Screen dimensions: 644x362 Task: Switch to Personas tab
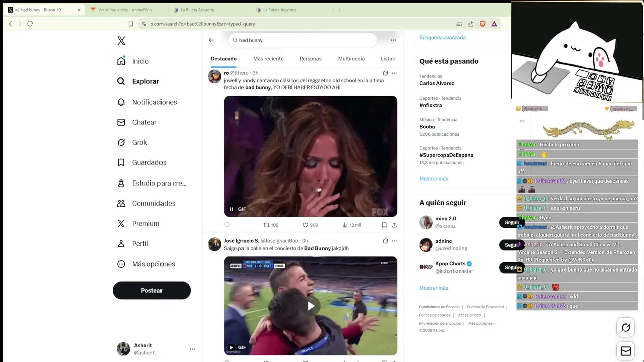[310, 59]
